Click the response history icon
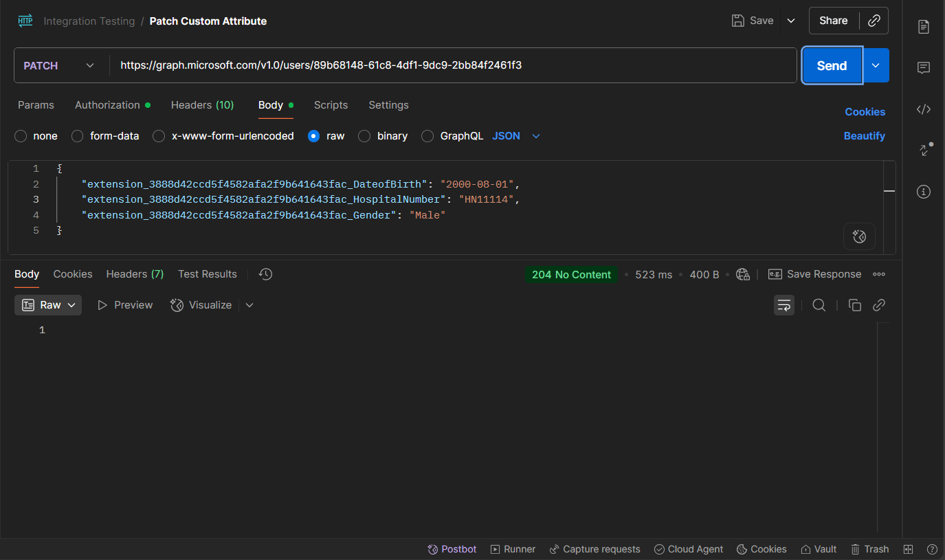This screenshot has height=560, width=945. [265, 274]
